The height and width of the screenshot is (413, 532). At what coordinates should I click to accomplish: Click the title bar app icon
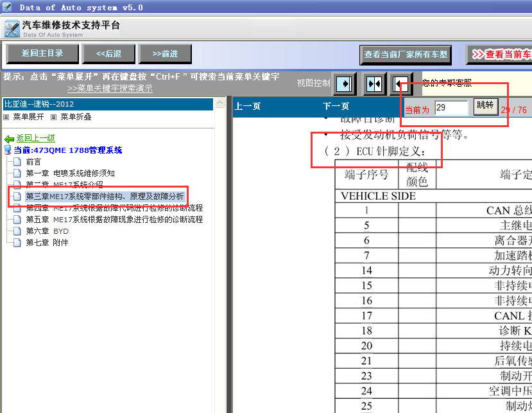point(7,7)
